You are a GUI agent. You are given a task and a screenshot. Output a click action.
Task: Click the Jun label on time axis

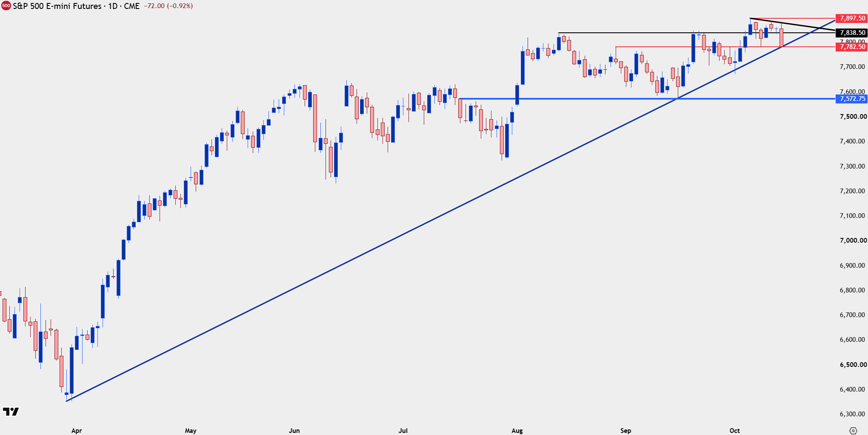coord(294,431)
